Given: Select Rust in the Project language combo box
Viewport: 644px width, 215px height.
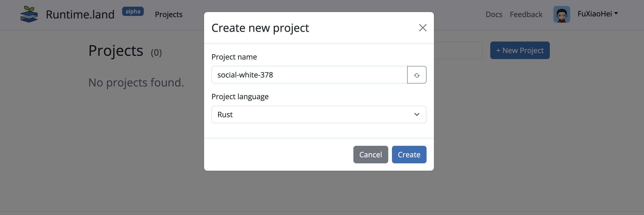Looking at the screenshot, I should pyautogui.click(x=319, y=114).
